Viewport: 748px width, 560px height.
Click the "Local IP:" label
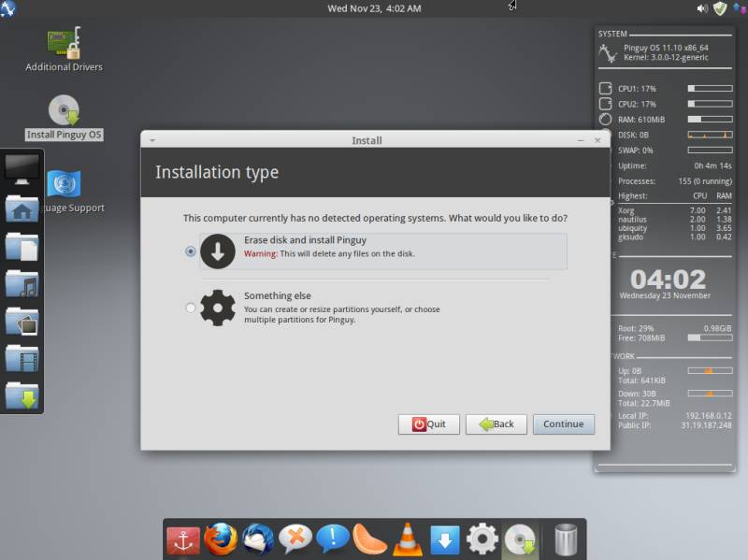tap(633, 416)
